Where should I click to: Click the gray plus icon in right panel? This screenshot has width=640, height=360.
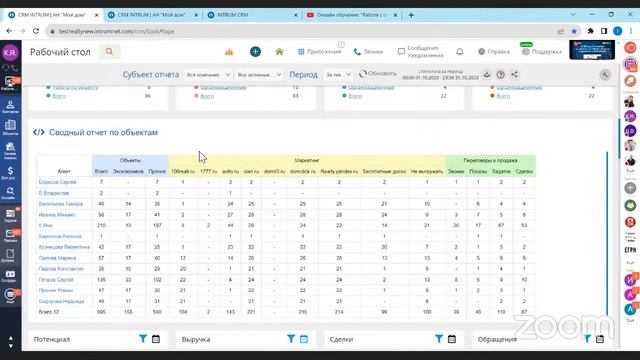(630, 188)
